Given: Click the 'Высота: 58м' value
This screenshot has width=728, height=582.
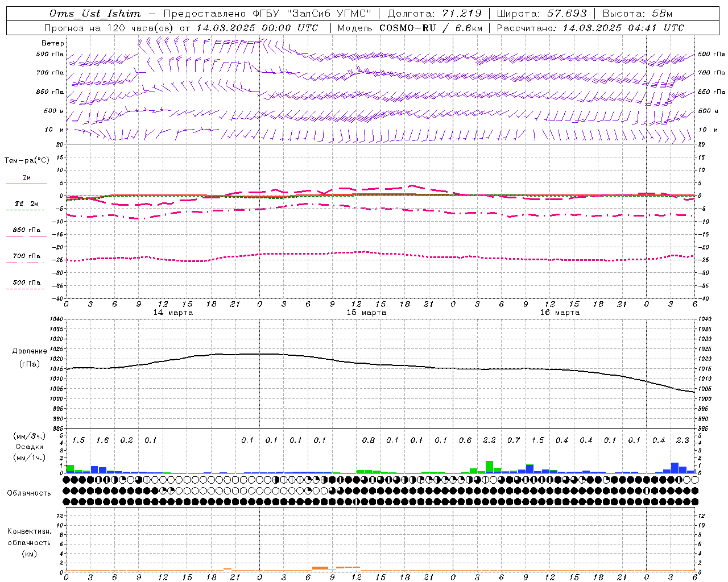Looking at the screenshot, I should click(638, 14).
